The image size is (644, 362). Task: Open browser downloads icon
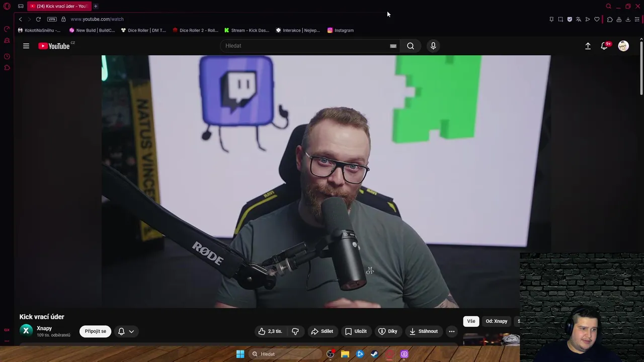click(x=628, y=19)
